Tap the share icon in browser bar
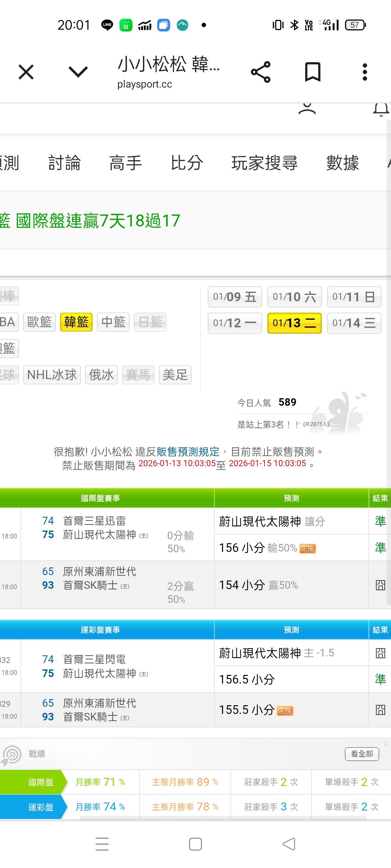 [x=261, y=72]
